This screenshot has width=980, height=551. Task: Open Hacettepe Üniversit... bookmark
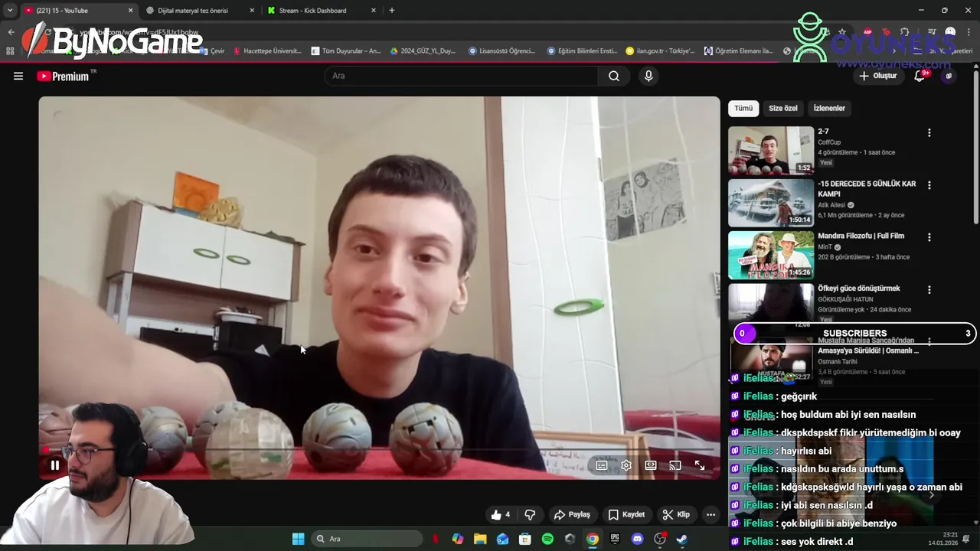tap(267, 51)
